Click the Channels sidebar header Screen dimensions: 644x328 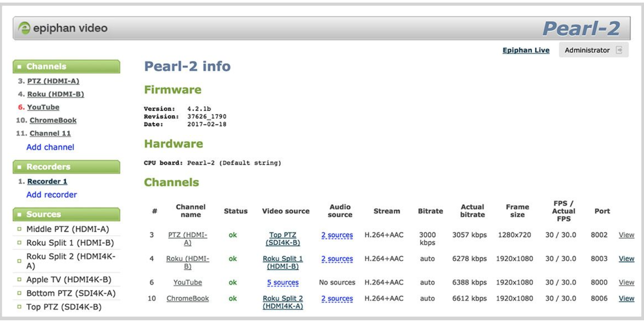[67, 67]
